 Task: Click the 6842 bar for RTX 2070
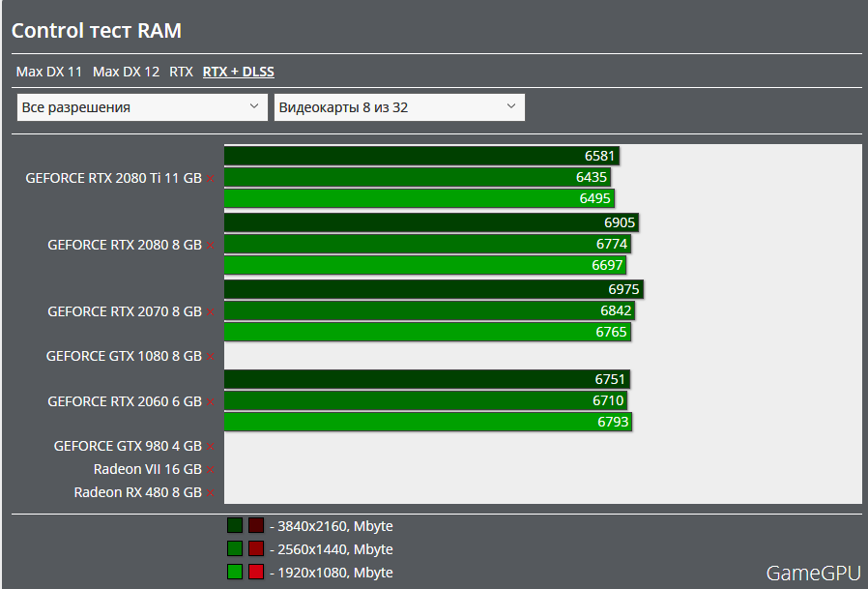(429, 310)
